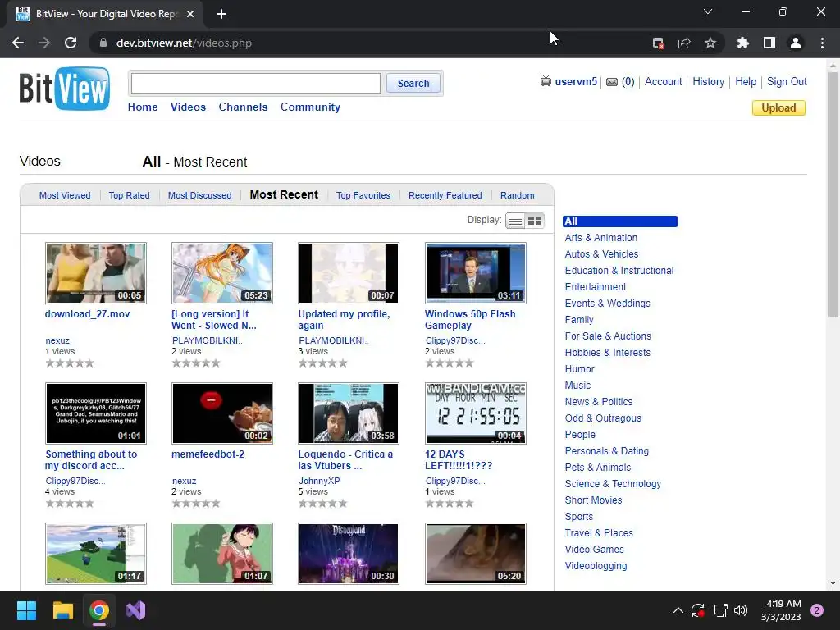
Task: Filter by Arts & Animation category
Action: [600, 238]
